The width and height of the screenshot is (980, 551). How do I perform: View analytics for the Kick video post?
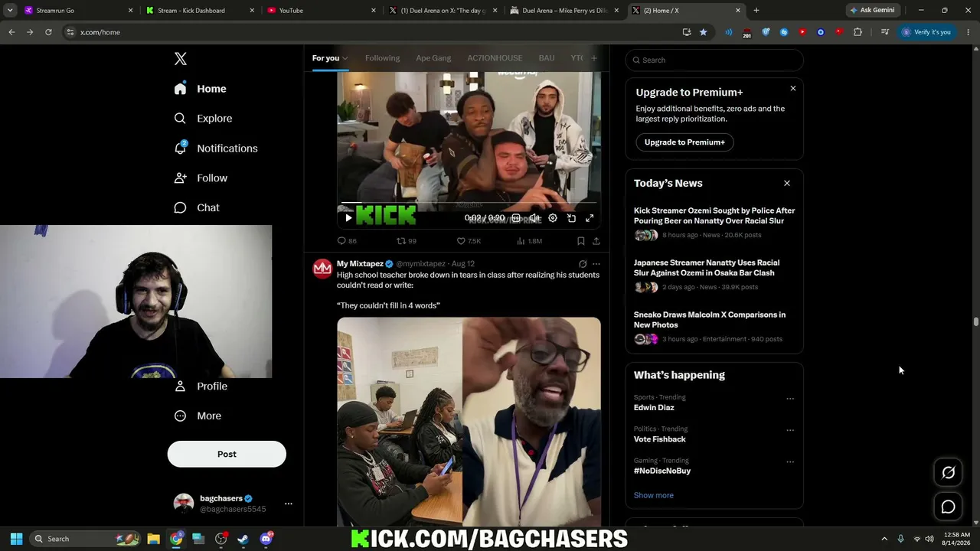tap(529, 241)
